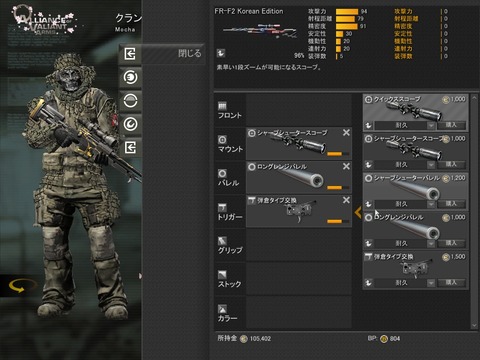
Task: Click the 精密度 stat bar showing 91
Action: click(x=347, y=26)
